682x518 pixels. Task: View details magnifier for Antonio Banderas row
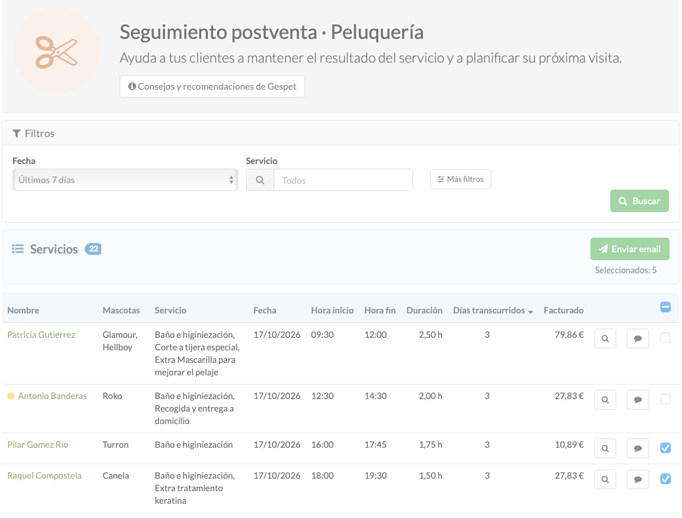pyautogui.click(x=605, y=400)
